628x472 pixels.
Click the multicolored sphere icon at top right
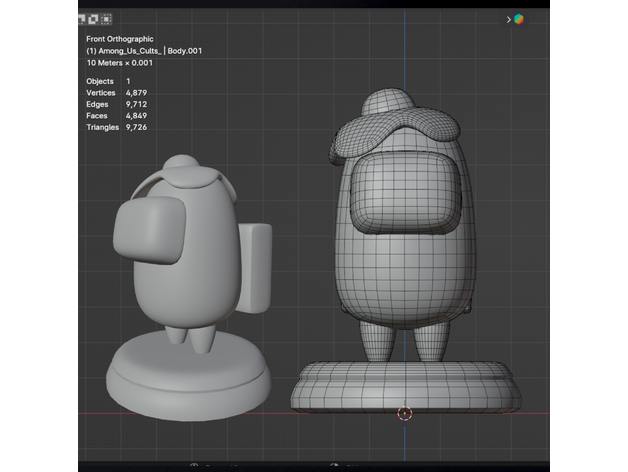(518, 19)
